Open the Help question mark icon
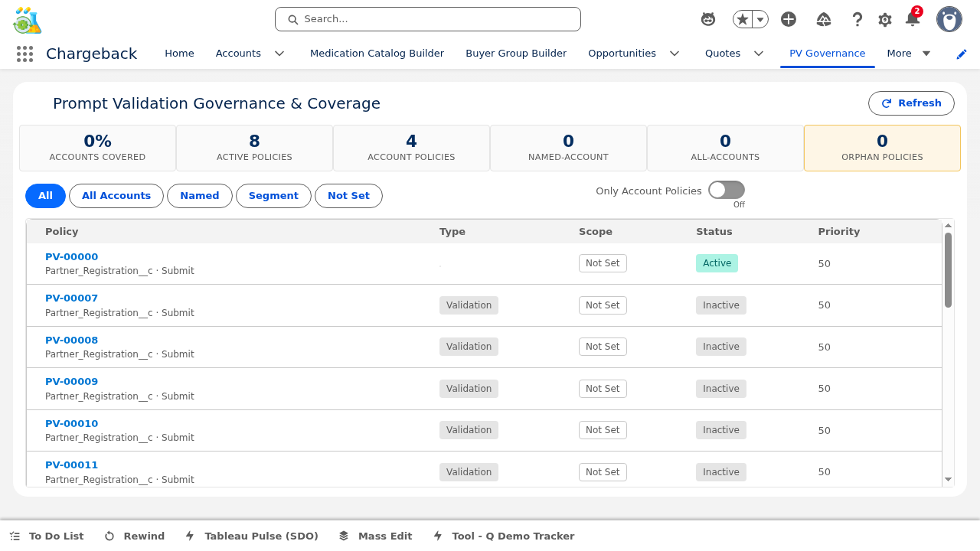 857,19
